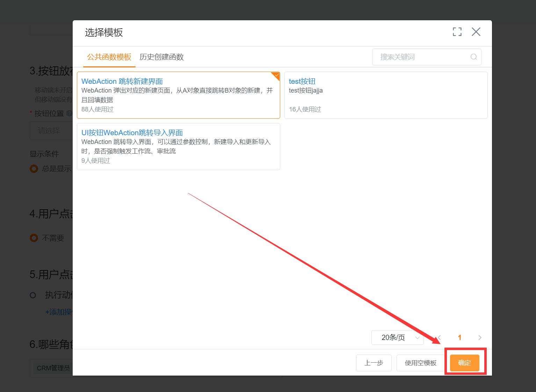Viewport: 536px width, 392px height.
Task: Select the 总是显示 radio option in background
Action: pyautogui.click(x=34, y=169)
